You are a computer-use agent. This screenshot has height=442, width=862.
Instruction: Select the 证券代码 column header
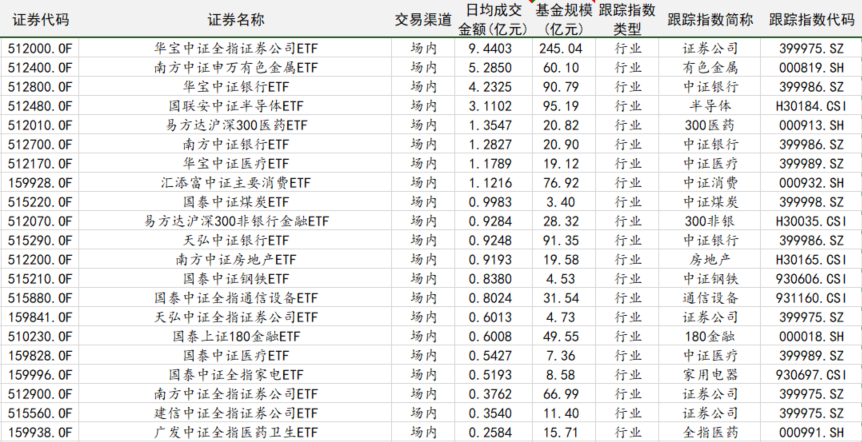(41, 20)
